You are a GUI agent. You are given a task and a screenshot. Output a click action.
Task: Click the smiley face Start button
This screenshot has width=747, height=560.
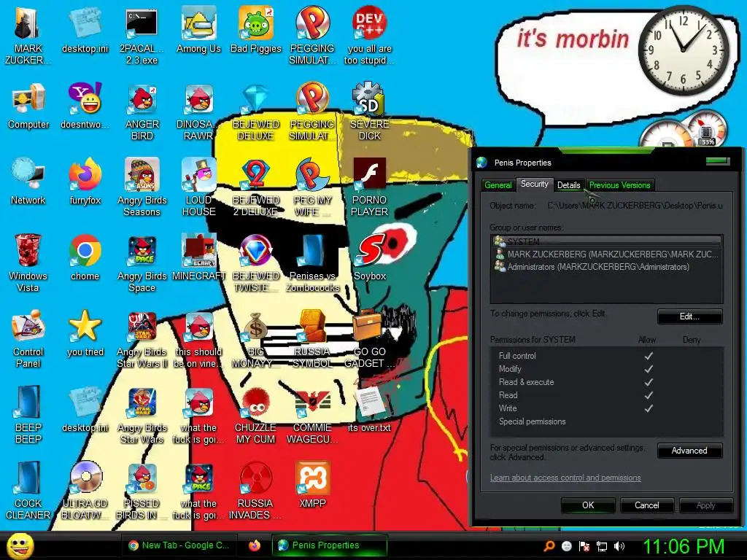tap(20, 545)
